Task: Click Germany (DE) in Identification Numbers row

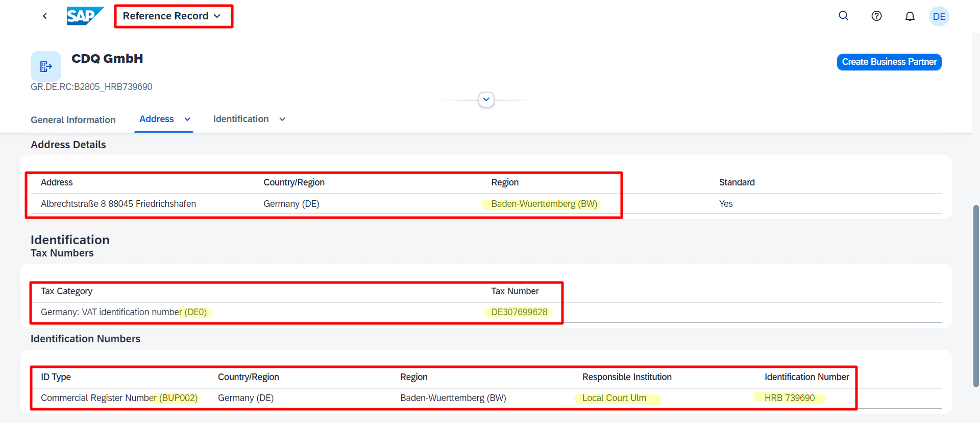Action: tap(246, 398)
